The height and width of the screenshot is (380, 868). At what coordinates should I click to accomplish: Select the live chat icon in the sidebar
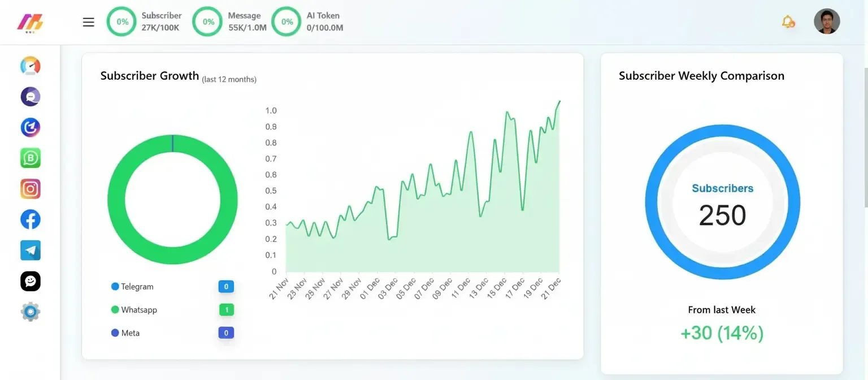click(30, 97)
